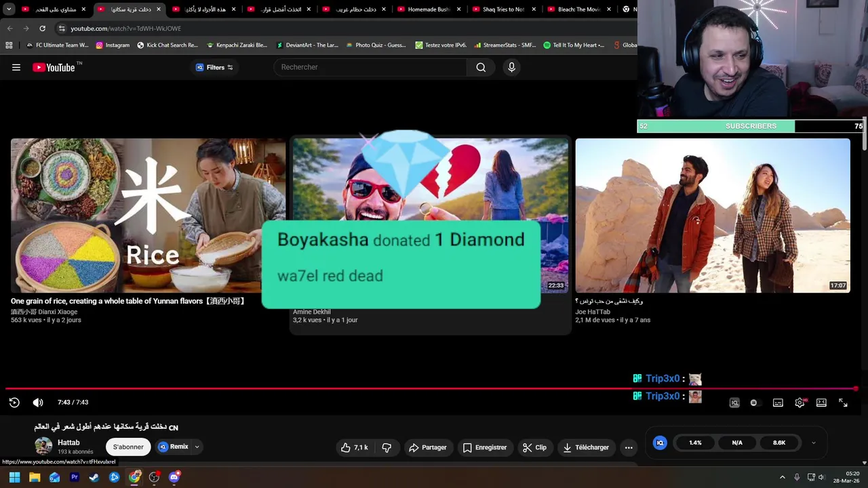Open One grain of rice video title
Viewport: 868px width, 488px height.
click(127, 301)
